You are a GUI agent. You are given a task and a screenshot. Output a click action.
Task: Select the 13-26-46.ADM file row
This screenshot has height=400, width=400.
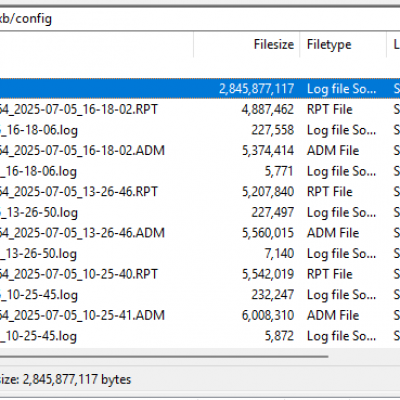click(200, 233)
